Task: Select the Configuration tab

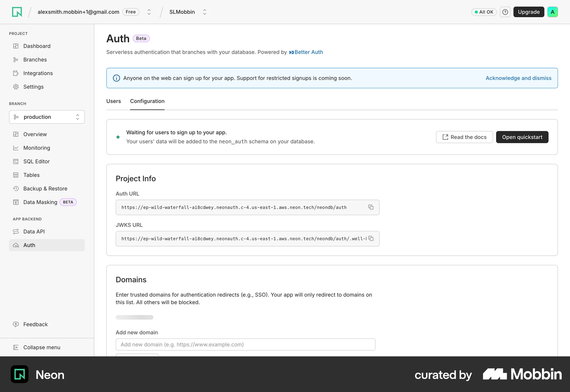Action: 147,101
